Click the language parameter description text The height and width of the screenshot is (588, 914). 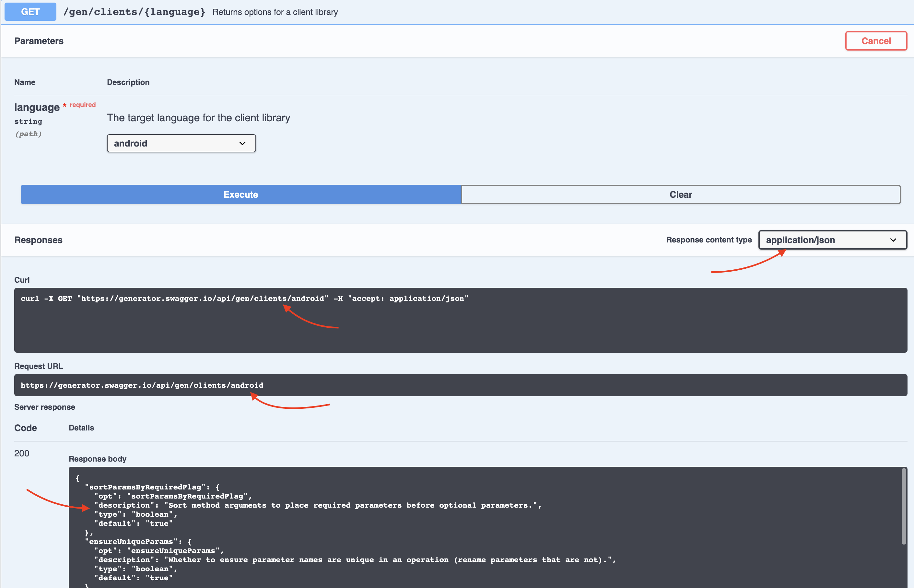click(x=198, y=118)
